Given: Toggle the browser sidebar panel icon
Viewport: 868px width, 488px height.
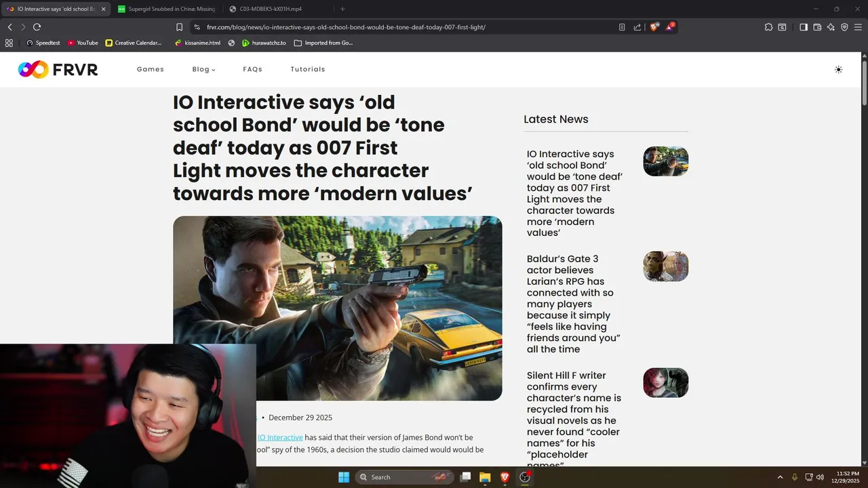Looking at the screenshot, I should pyautogui.click(x=804, y=27).
